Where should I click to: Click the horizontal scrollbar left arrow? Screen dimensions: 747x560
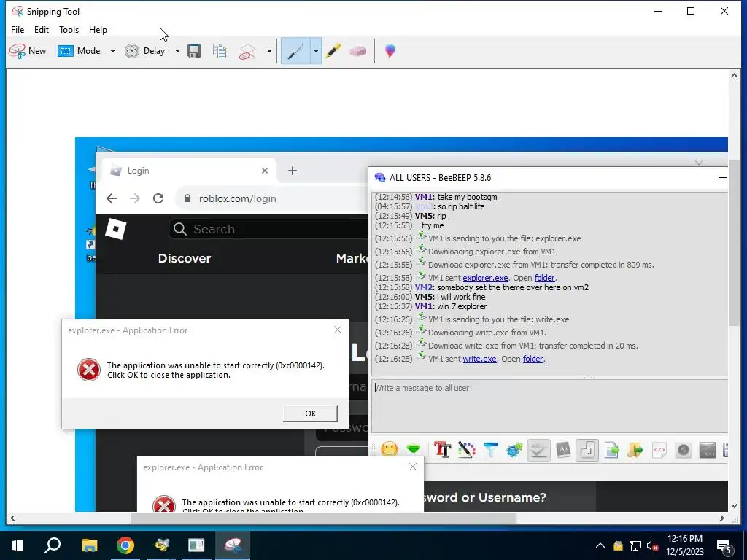pyautogui.click(x=12, y=518)
